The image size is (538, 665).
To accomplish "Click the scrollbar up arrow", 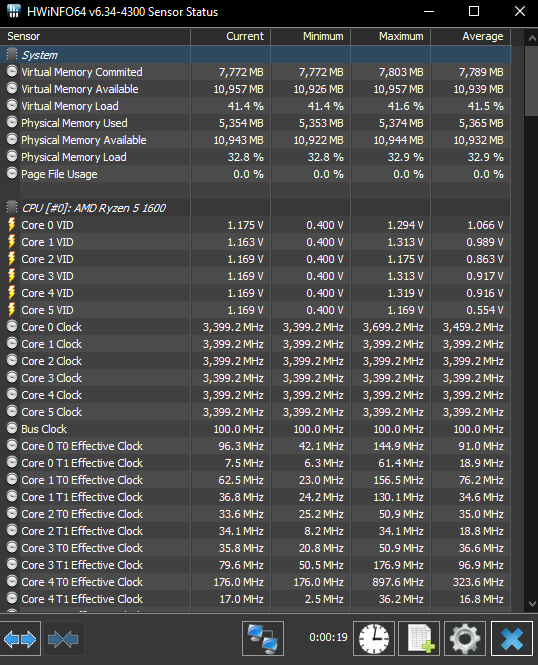I will coord(532,38).
